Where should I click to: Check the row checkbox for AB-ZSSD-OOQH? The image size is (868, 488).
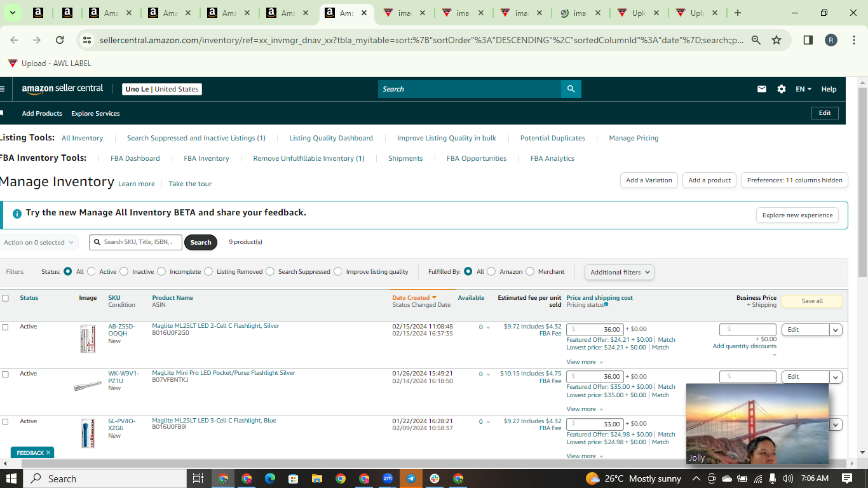click(6, 327)
